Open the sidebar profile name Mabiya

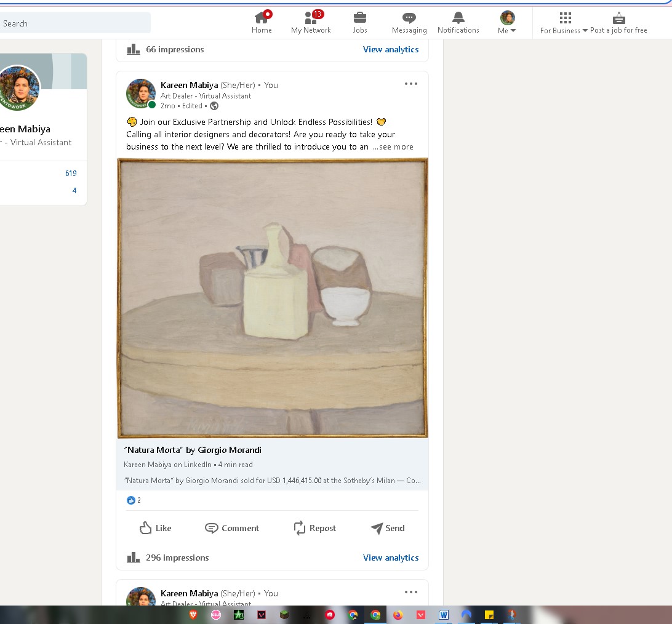(25, 129)
